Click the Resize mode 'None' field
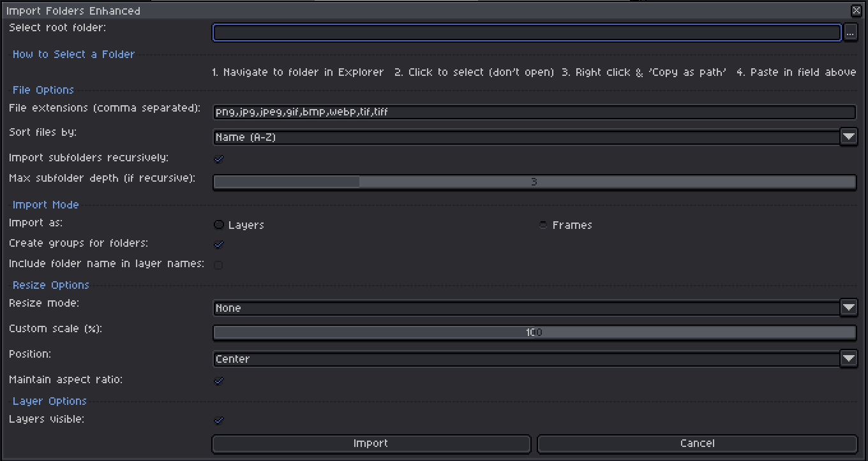 tap(527, 308)
